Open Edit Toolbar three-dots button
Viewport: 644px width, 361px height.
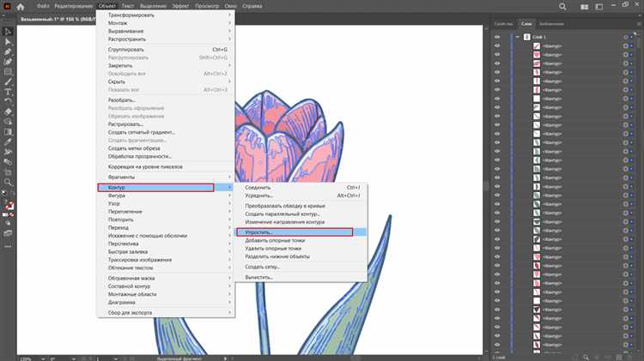click(x=8, y=247)
